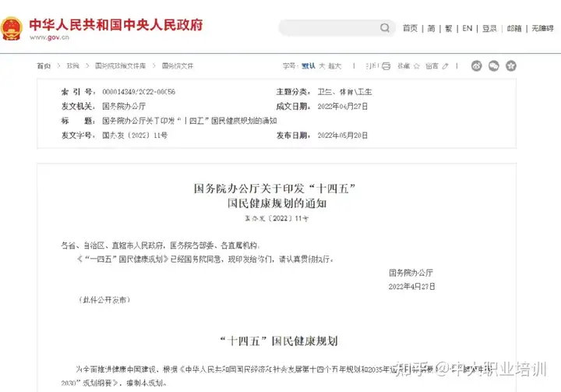Image resolution: width=561 pixels, height=392 pixels.
Task: Click the pencil icon next to 留言
Action: point(445,66)
